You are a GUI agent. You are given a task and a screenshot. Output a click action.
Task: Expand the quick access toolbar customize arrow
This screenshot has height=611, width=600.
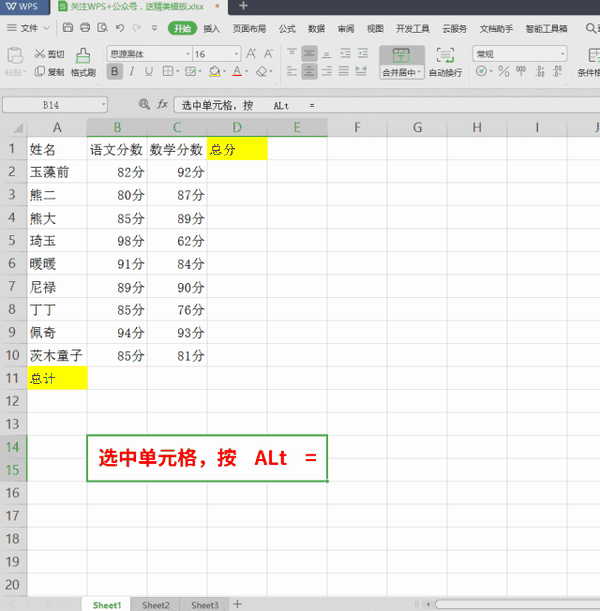155,28
